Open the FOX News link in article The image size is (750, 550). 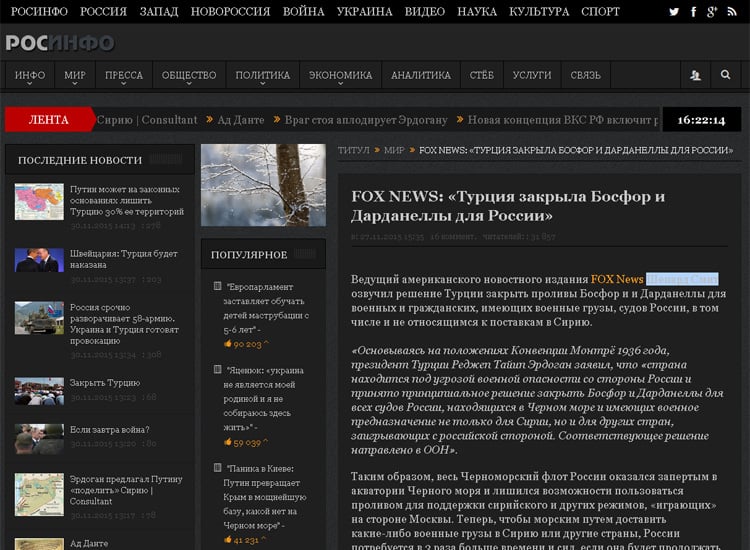(x=617, y=279)
